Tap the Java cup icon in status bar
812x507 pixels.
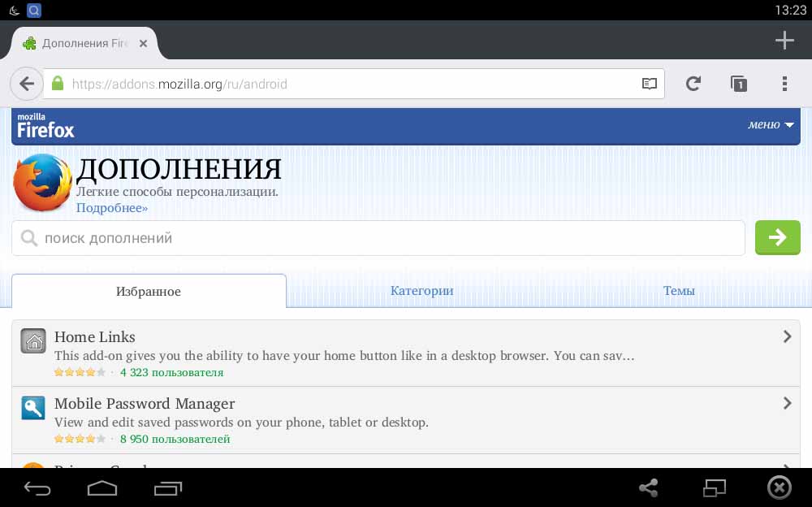point(14,11)
